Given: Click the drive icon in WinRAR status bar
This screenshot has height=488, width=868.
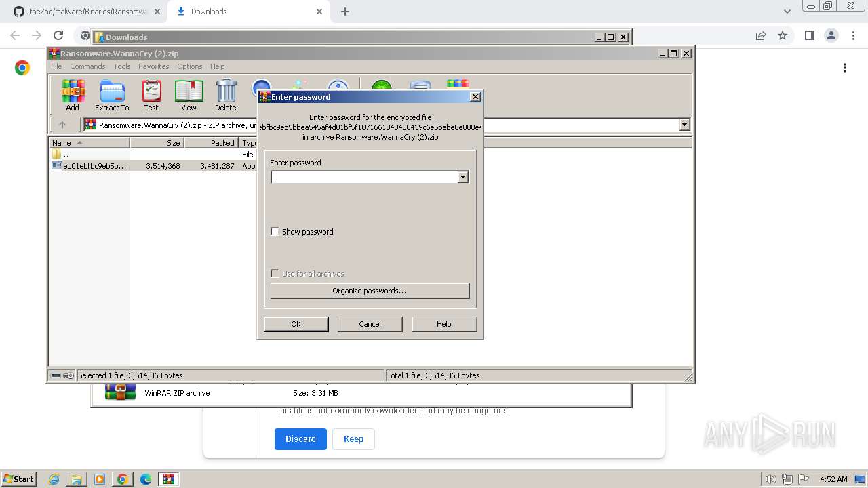Looking at the screenshot, I should pos(56,375).
